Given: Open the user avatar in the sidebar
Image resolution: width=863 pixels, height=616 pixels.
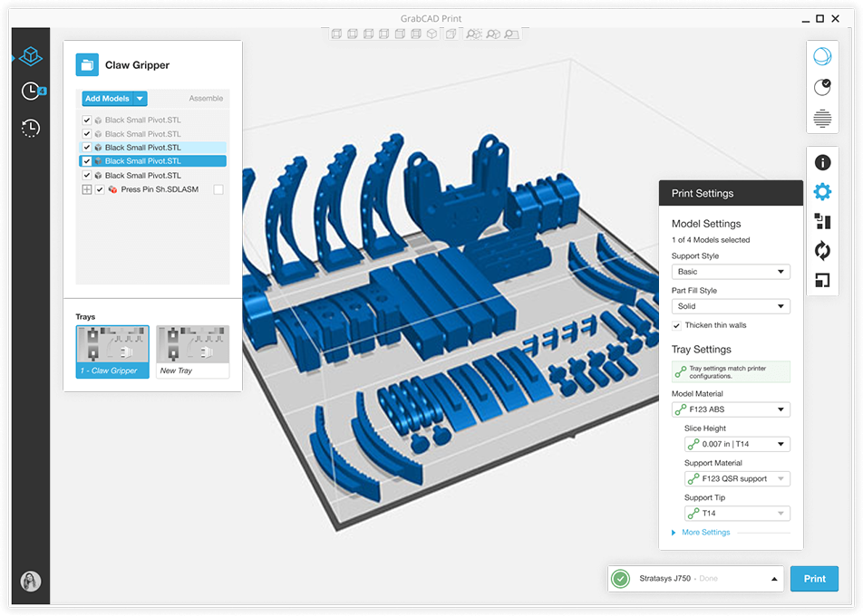Looking at the screenshot, I should point(31,581).
